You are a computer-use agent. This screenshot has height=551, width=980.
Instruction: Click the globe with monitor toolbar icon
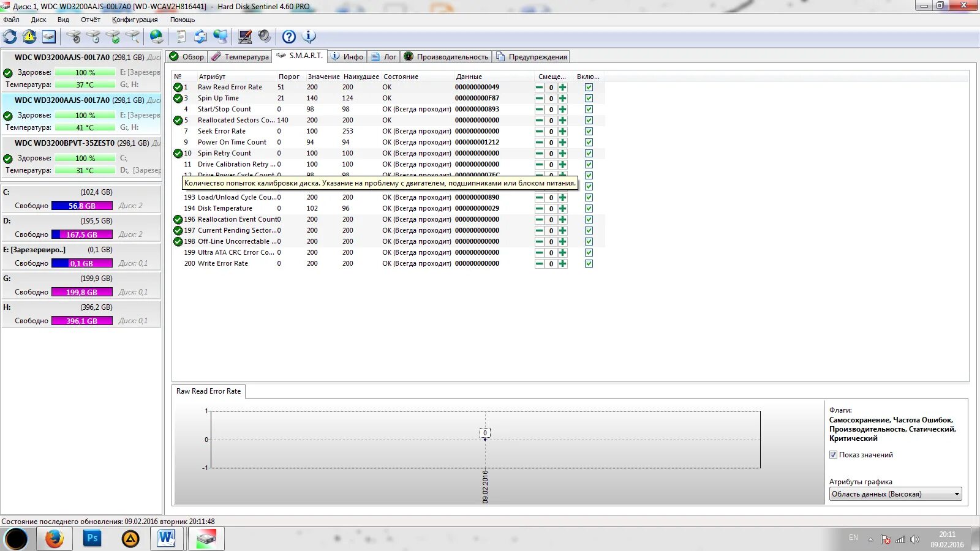click(221, 37)
